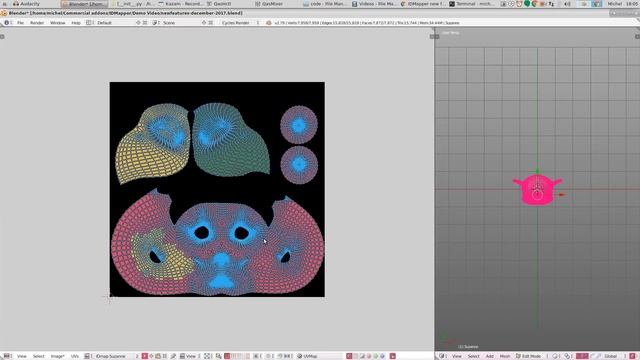Switch to Kazam recorder taskbar entry
The image size is (640, 360).
(x=181, y=4)
